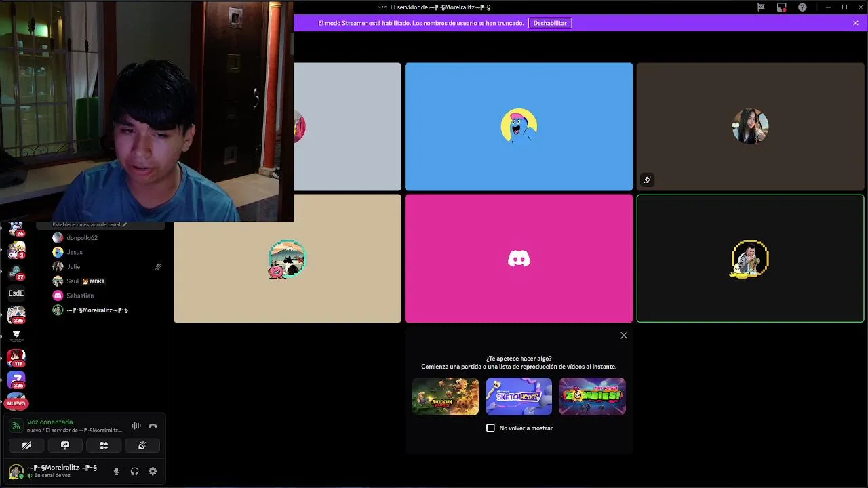The height and width of the screenshot is (488, 868).
Task: Launch the Zombies activity thumbnail
Action: (592, 396)
